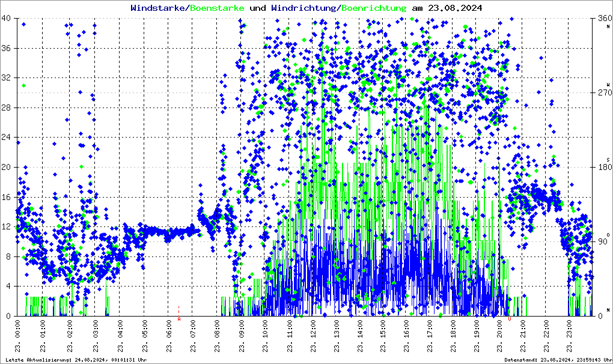Select the "00:00" time axis label
This screenshot has width=613, height=364.
point(18,336)
